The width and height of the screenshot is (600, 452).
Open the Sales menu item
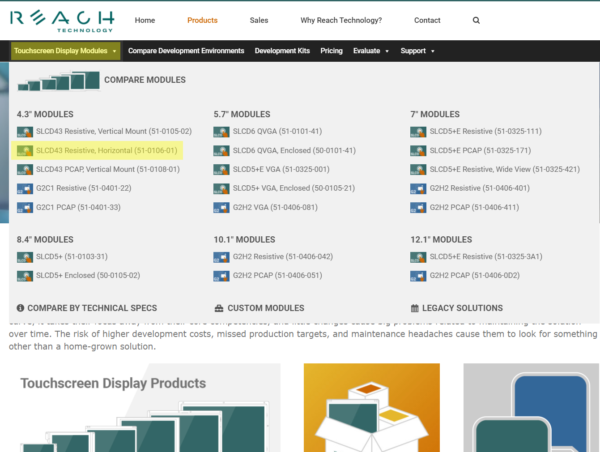[x=259, y=20]
